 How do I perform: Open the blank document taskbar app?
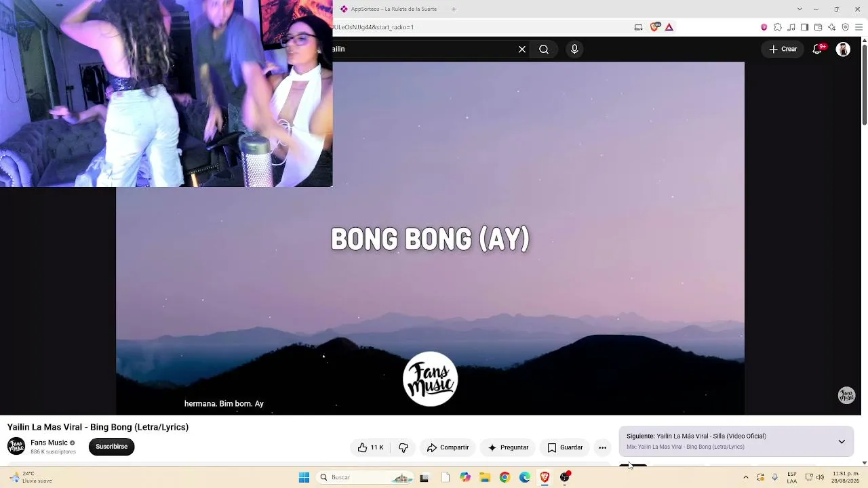click(x=445, y=478)
